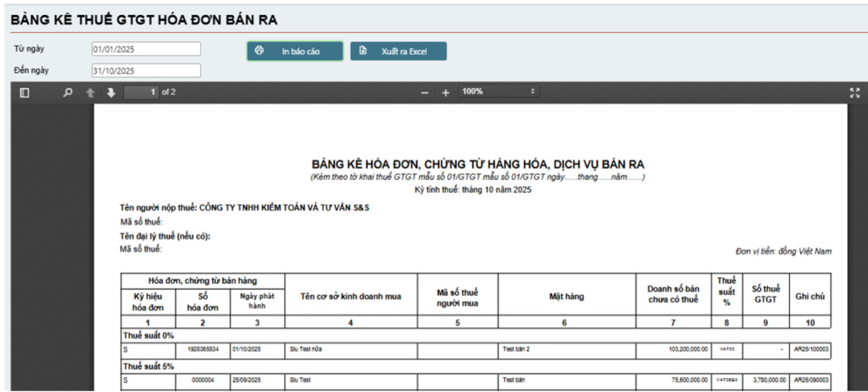Focus the Từ ngày date field
Image resolution: width=868 pixels, height=392 pixels.
pos(146,49)
